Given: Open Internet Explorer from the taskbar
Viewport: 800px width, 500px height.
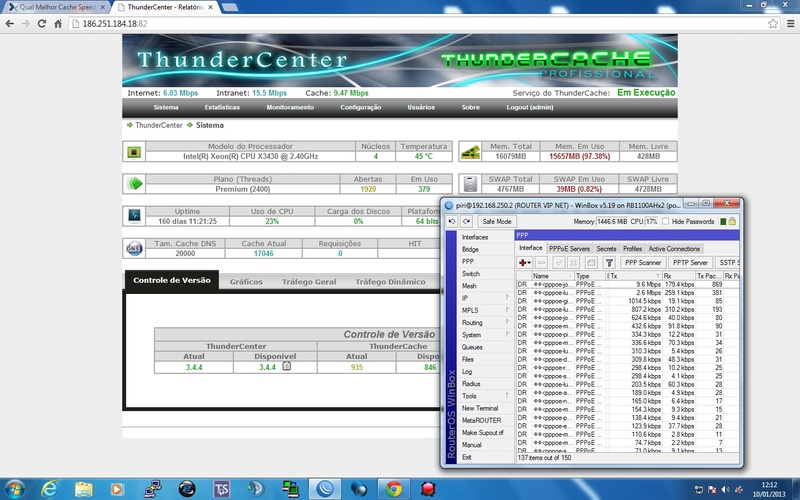Looking at the screenshot, I should pyautogui.click(x=49, y=489).
